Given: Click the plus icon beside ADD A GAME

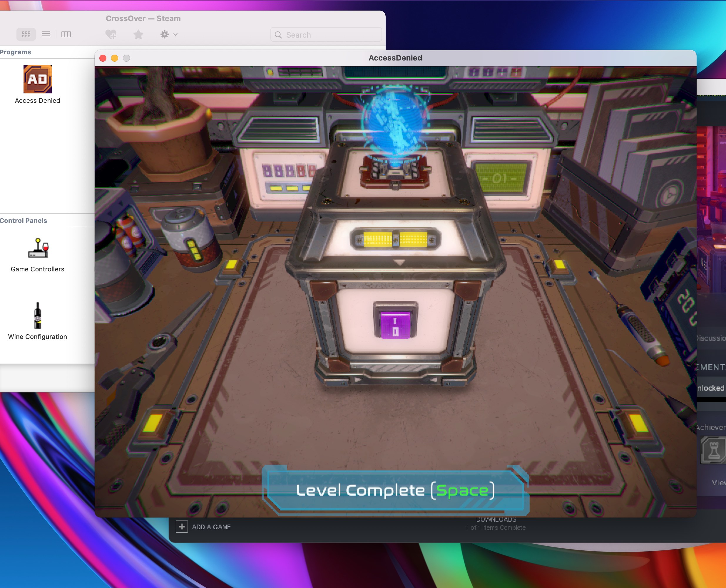Looking at the screenshot, I should click(182, 527).
